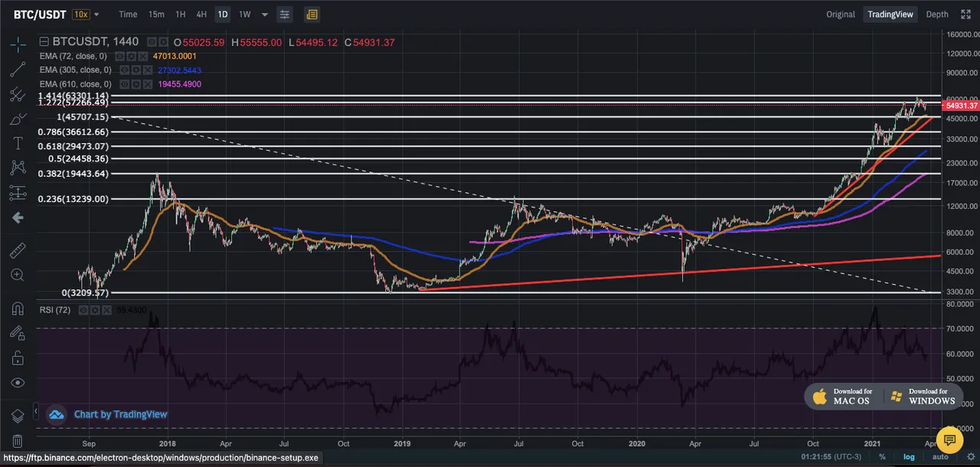Hide the RSI (72) indicator
The height and width of the screenshot is (467, 980).
click(85, 310)
